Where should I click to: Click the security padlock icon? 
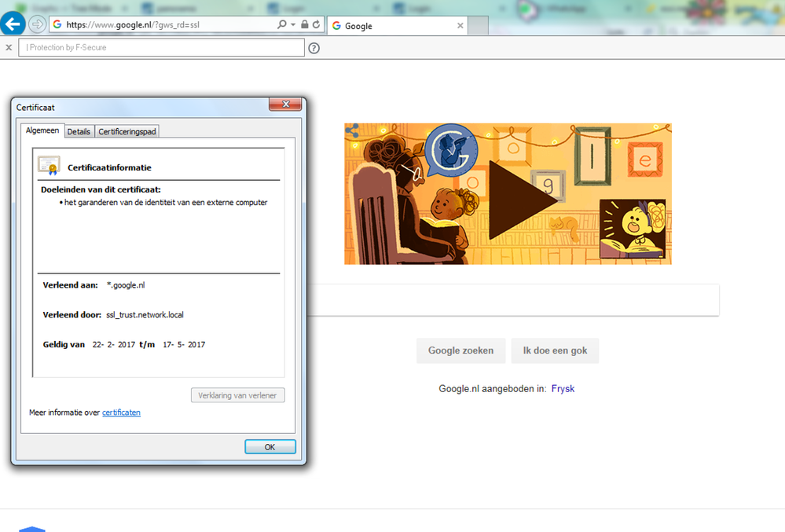point(304,24)
